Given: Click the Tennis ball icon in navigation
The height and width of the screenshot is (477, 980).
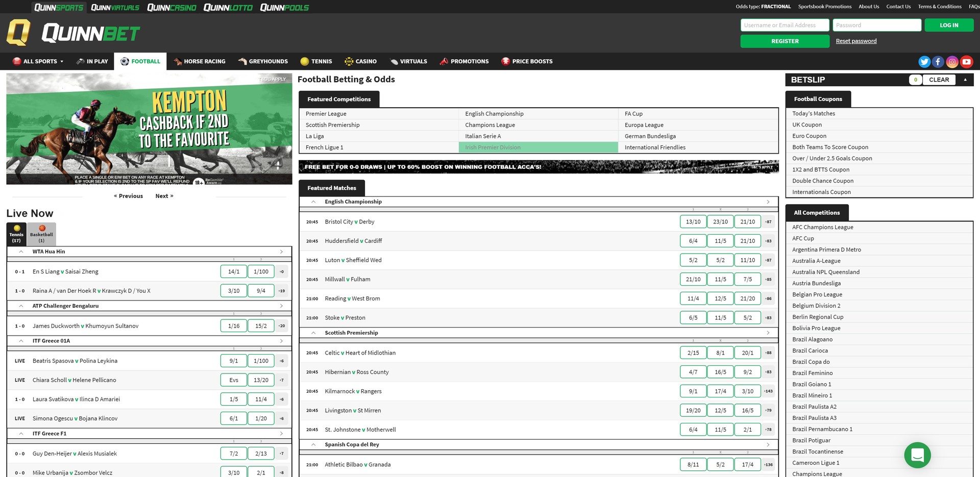Looking at the screenshot, I should click(x=305, y=61).
